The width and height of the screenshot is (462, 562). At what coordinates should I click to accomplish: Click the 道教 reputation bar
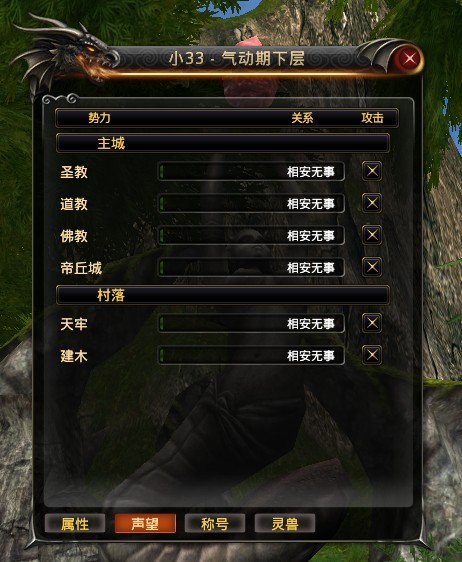click(x=251, y=204)
